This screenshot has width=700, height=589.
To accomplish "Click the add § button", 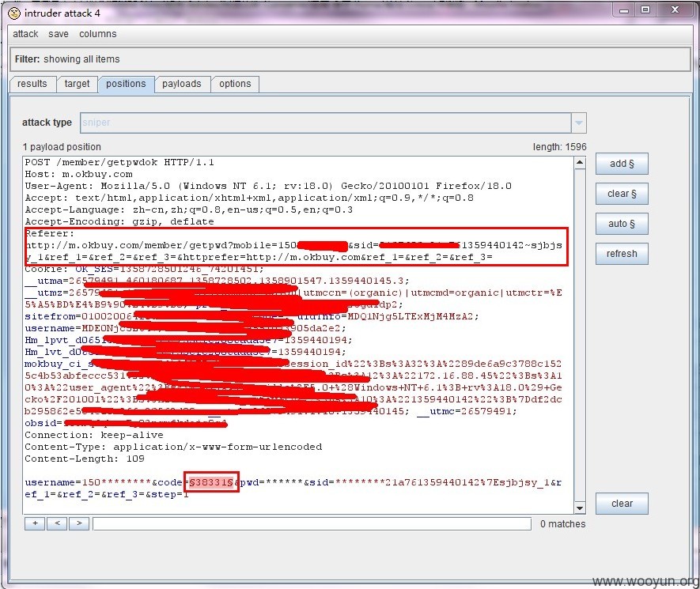I will (622, 164).
